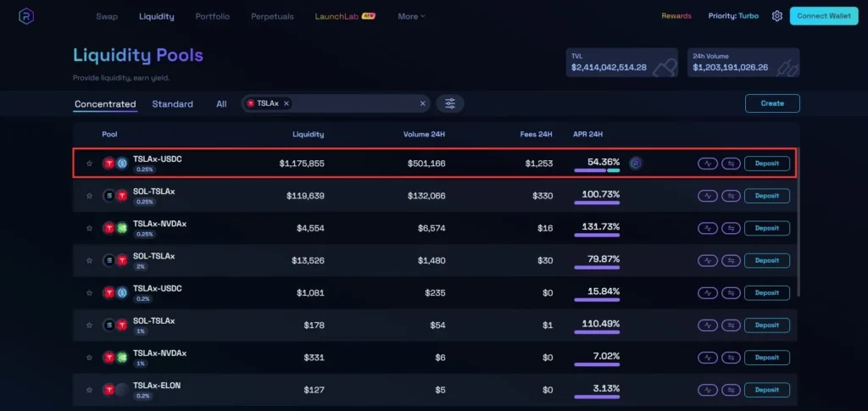Favorite the TSLAx-USDC 0.2% pool star
The width and height of the screenshot is (868, 411).
coord(89,292)
